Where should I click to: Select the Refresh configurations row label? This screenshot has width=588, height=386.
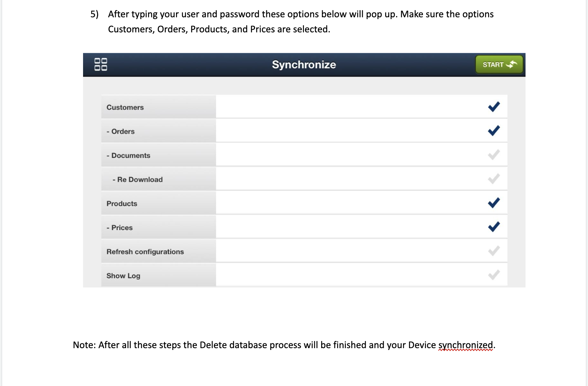point(145,252)
